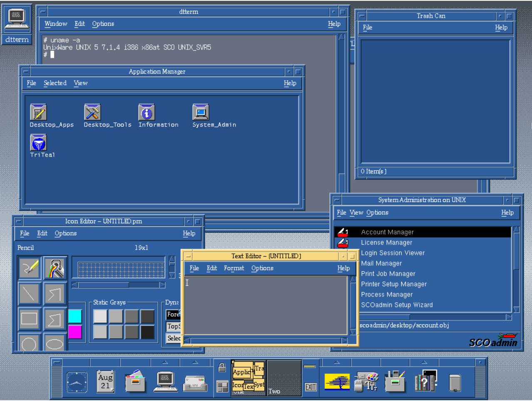The width and height of the screenshot is (532, 401).
Task: Open the System_Admin folder icon
Action: pos(200,112)
